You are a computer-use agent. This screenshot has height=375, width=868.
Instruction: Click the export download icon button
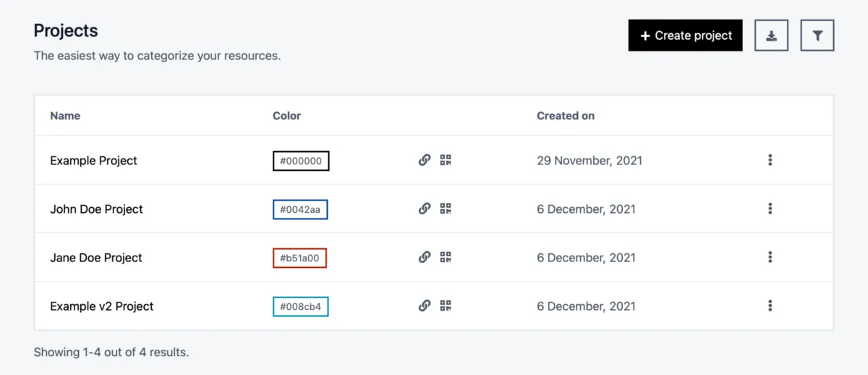click(x=771, y=35)
